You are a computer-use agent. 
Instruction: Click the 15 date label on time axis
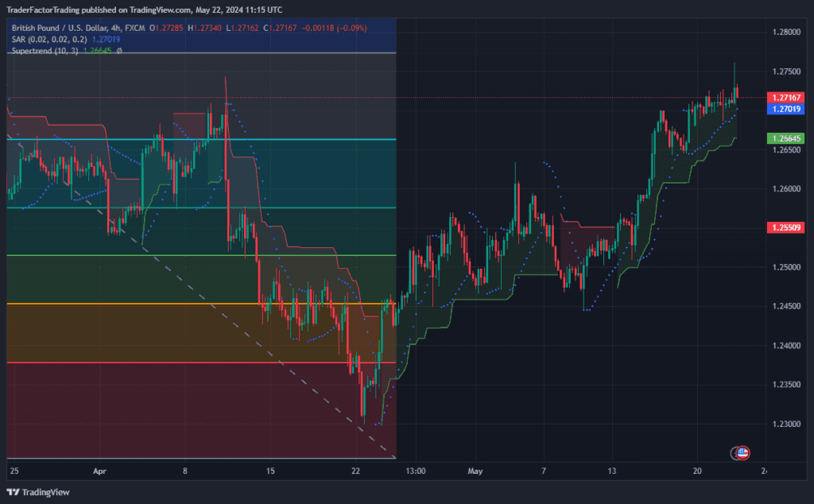point(270,471)
